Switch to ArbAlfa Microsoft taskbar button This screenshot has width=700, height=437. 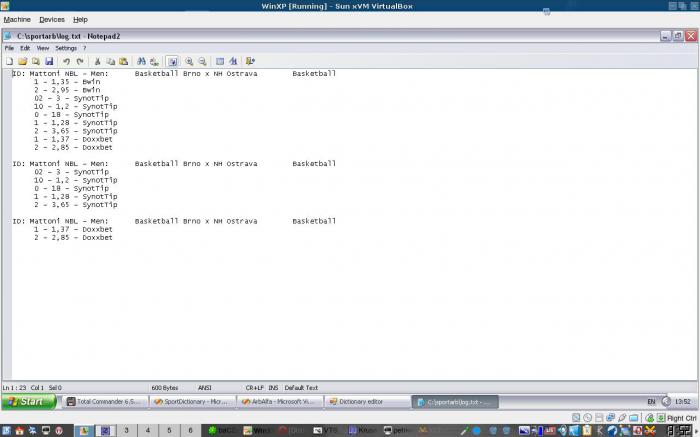[x=280, y=402]
